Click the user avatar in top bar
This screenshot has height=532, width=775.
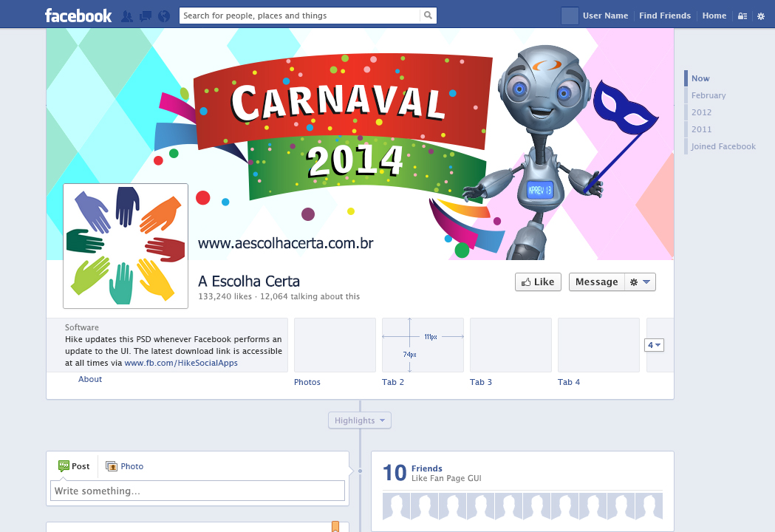[x=570, y=16]
